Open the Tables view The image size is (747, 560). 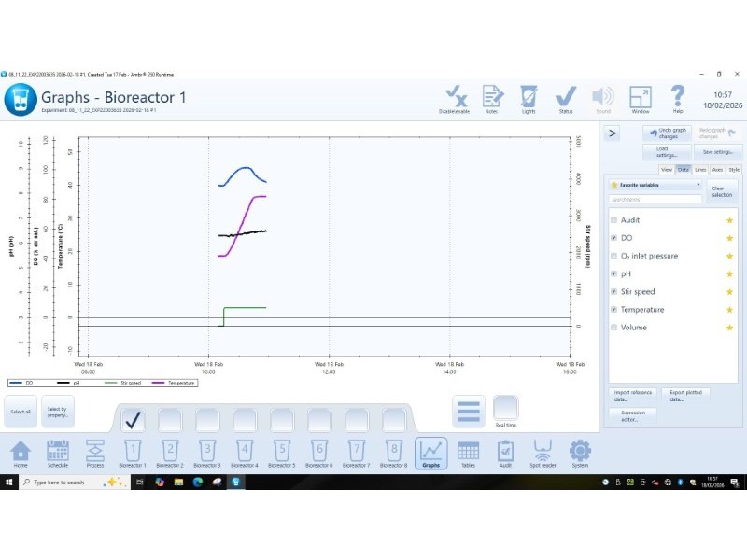point(468,453)
